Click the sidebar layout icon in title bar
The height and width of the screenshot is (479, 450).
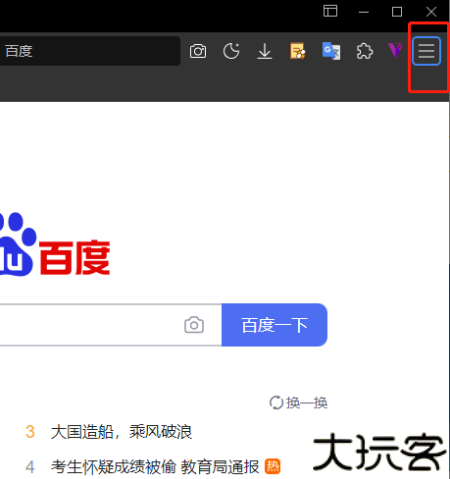click(x=330, y=11)
